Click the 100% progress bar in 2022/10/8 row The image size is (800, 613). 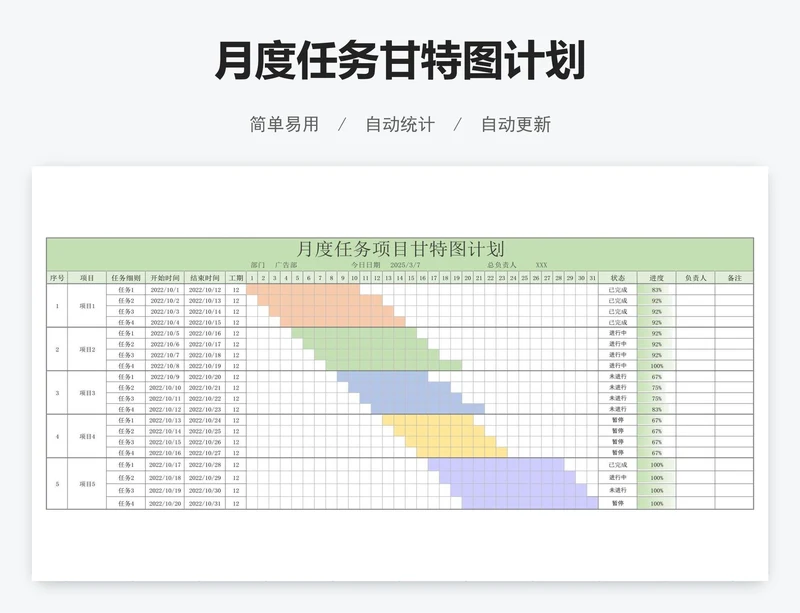click(x=657, y=365)
